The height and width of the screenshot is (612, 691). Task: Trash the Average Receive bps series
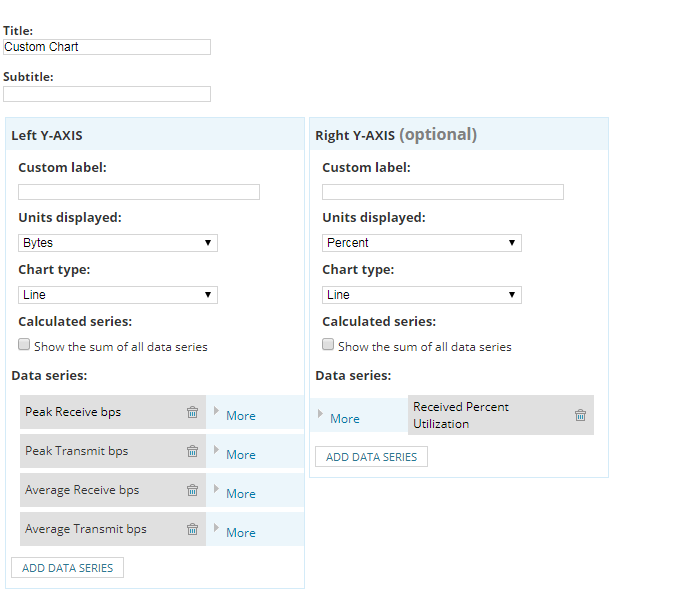[192, 490]
